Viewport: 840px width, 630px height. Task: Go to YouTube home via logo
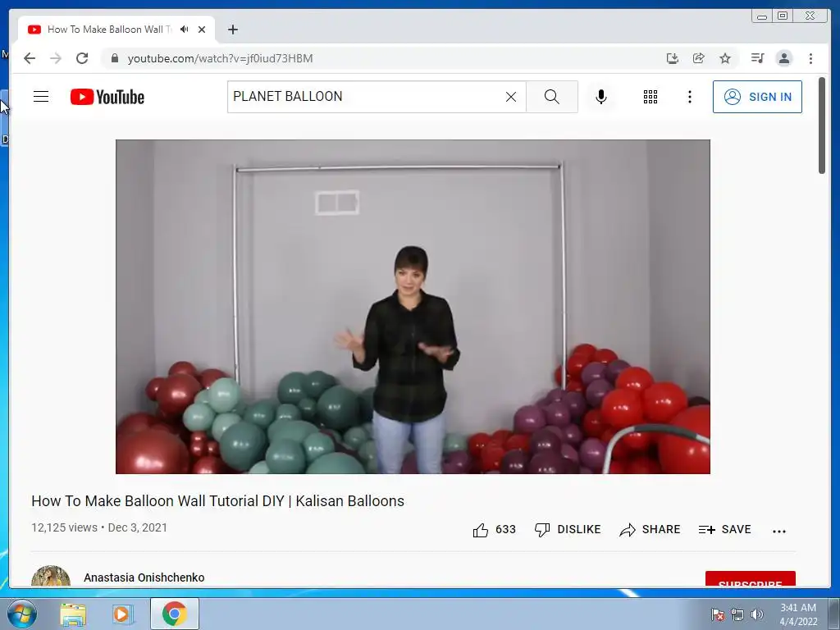click(x=107, y=97)
